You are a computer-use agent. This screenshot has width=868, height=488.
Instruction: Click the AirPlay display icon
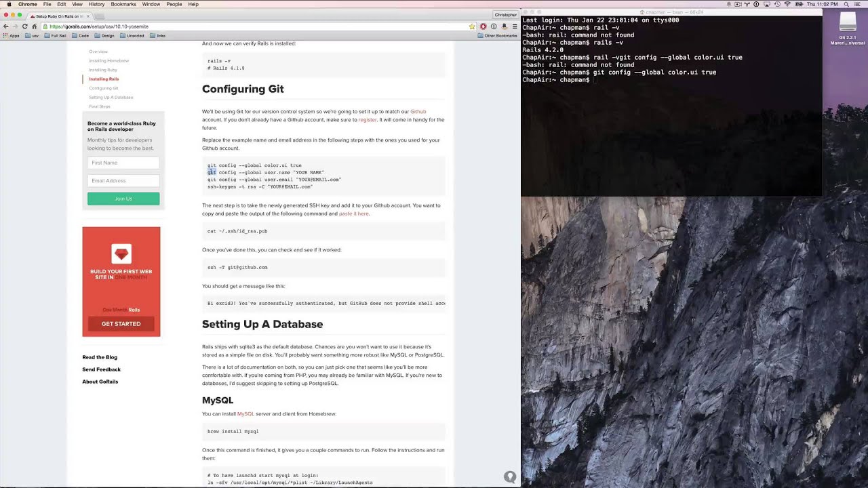[x=766, y=4]
